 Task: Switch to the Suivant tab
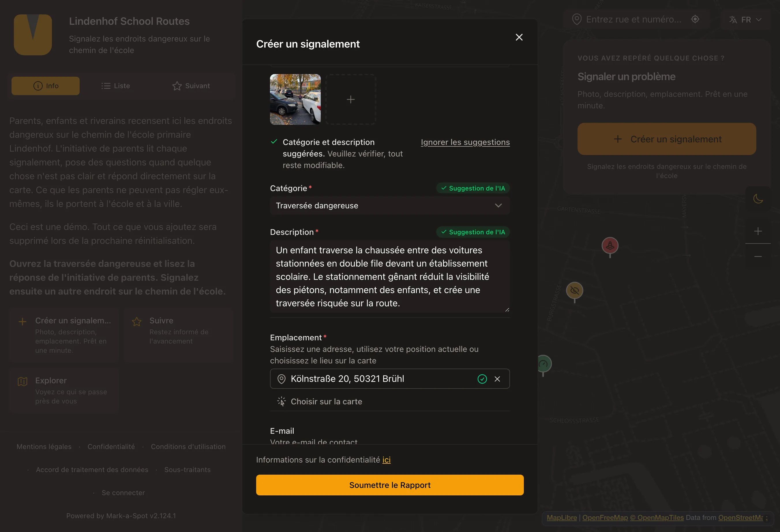[191, 86]
